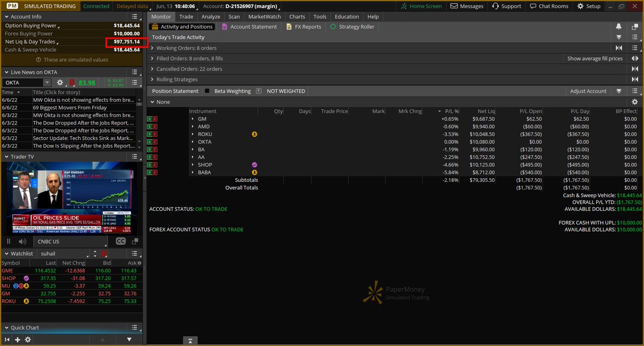Open the Messages envelope button
Viewport: 644px width, 346px height.
point(467,6)
